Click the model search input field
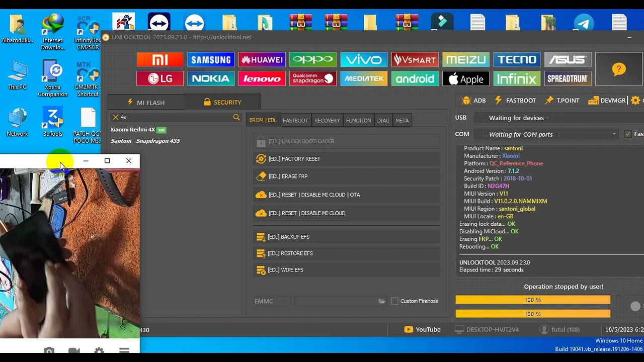 point(176,117)
